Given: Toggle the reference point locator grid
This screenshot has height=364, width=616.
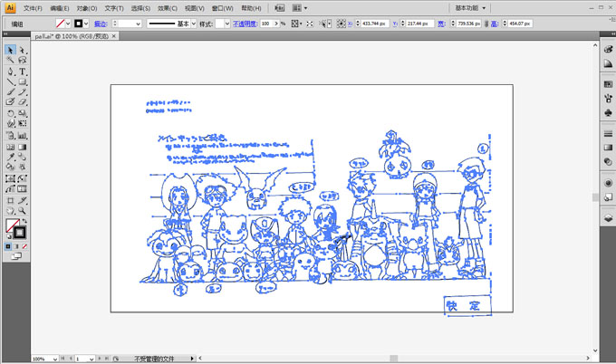Looking at the screenshot, I should coord(341,24).
